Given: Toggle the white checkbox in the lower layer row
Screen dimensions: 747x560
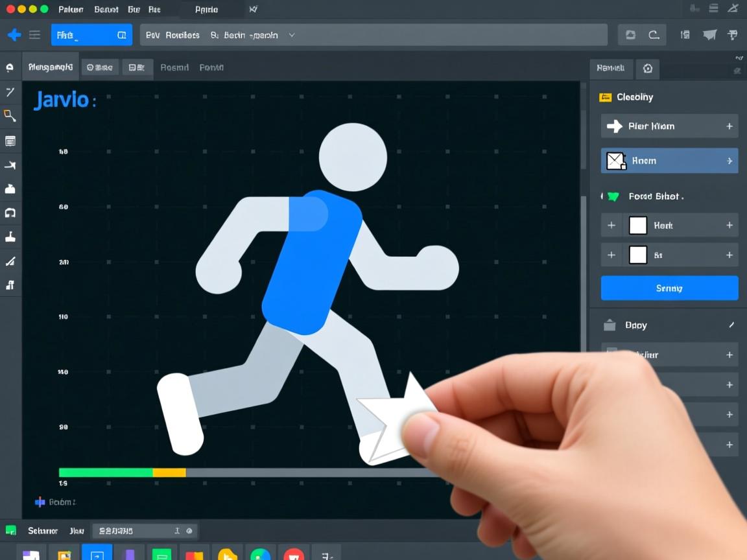Looking at the screenshot, I should coord(638,255).
